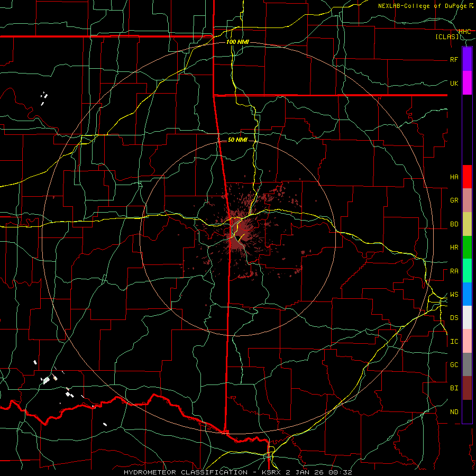The width and height of the screenshot is (476, 476).
Task: Select the BD yellow legend swatch
Action: (x=467, y=224)
